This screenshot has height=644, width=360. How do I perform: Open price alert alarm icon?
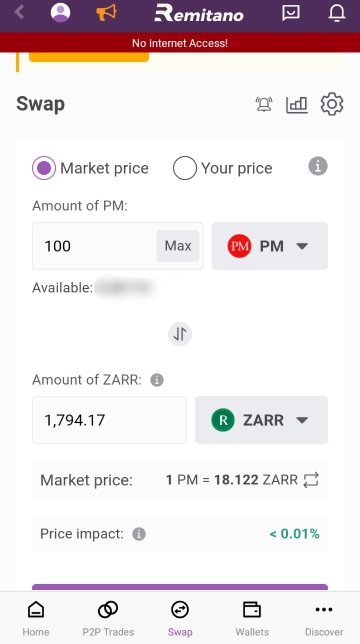pos(264,104)
